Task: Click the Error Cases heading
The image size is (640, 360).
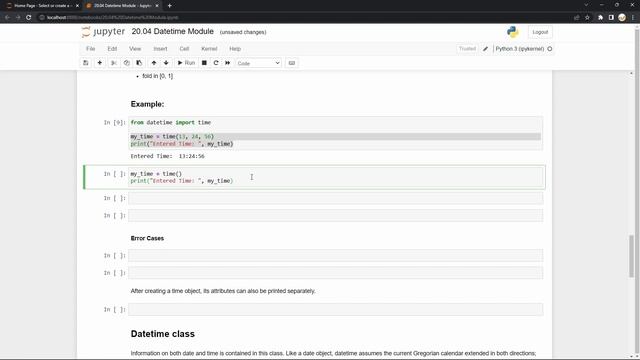Action: pos(147,238)
